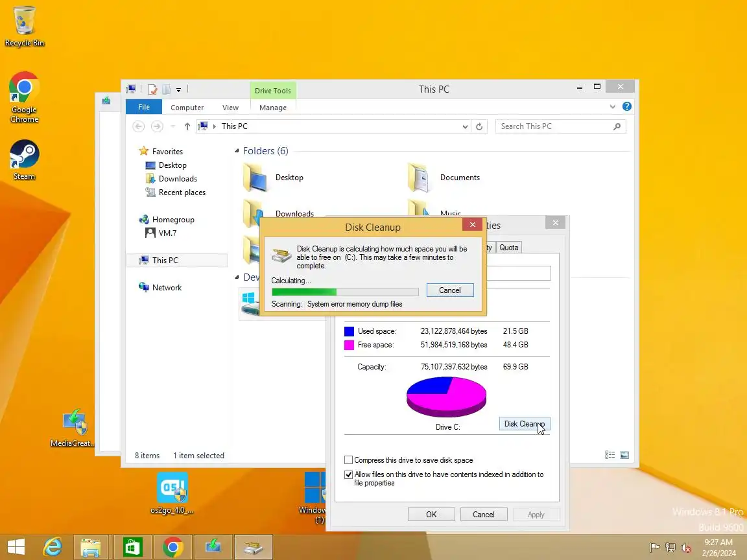The height and width of the screenshot is (560, 747).
Task: Open the File menu in Explorer
Action: pos(144,107)
